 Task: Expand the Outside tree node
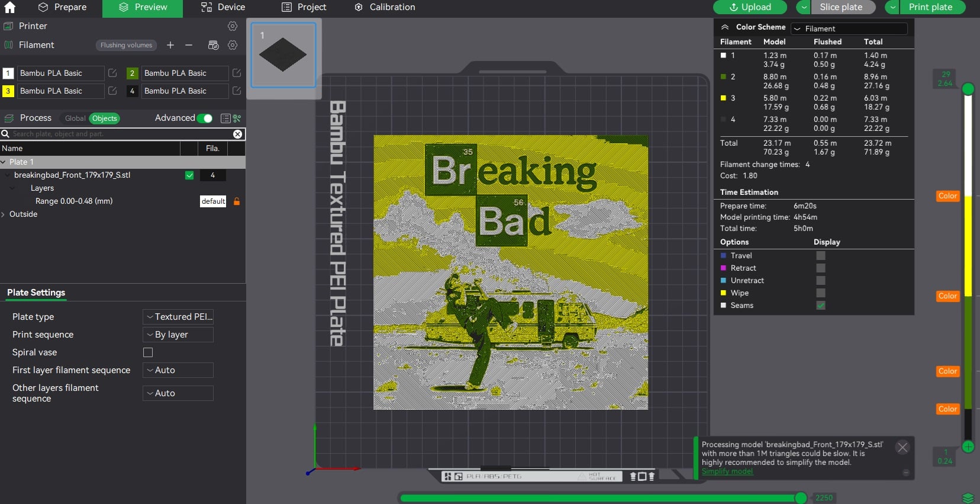tap(4, 214)
